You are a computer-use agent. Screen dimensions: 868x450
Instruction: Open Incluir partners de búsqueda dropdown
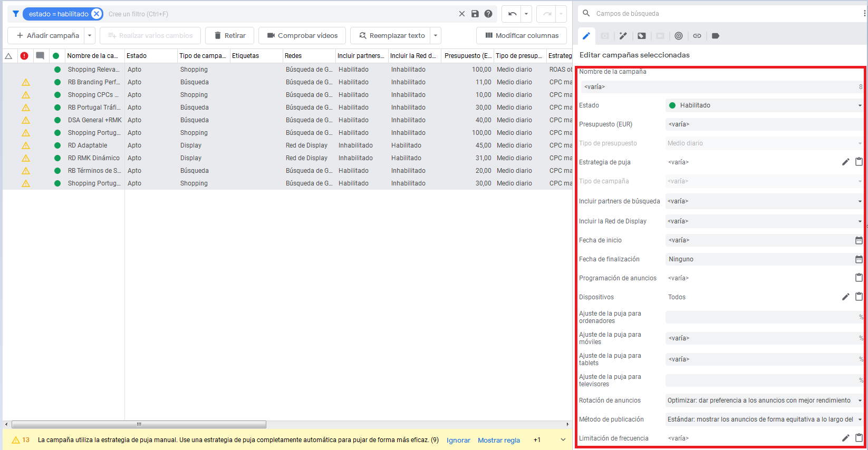point(764,201)
